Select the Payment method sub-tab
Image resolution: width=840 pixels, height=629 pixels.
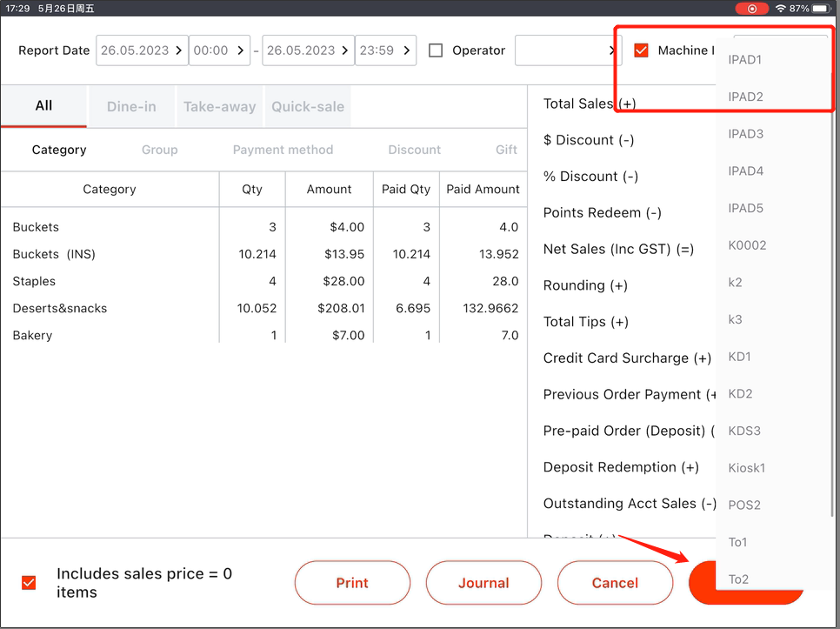pyautogui.click(x=283, y=150)
